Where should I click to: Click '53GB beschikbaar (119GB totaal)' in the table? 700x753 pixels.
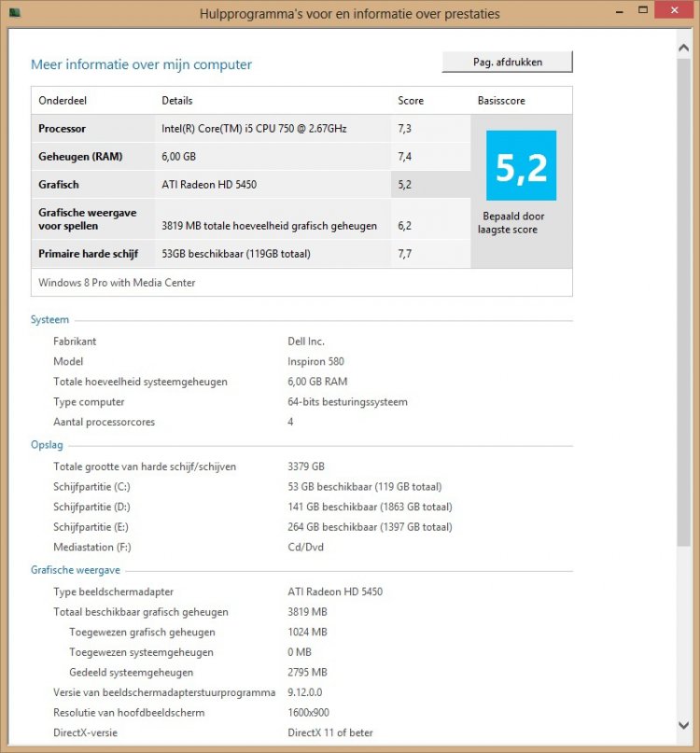click(236, 254)
